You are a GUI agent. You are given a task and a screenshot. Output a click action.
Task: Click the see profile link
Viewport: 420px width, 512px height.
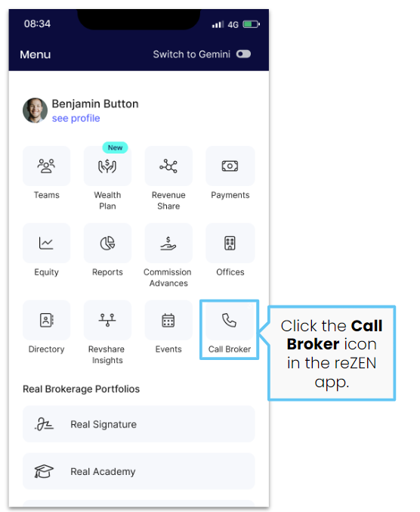point(76,118)
